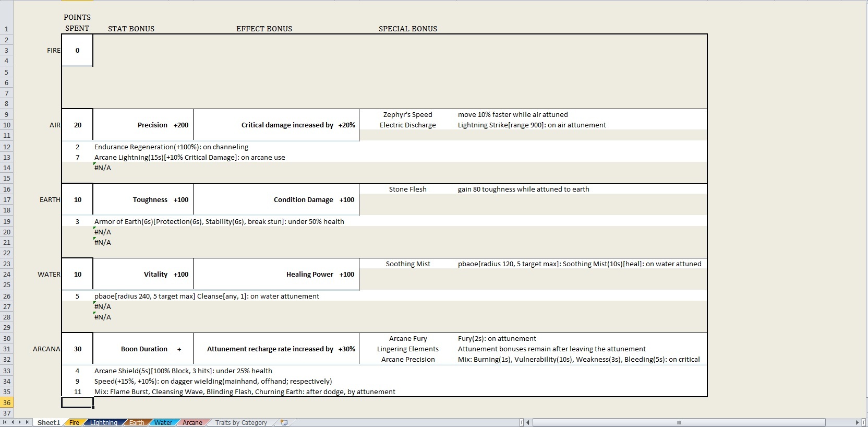
Task: Select Water points spent cell in row 24
Action: [x=77, y=274]
